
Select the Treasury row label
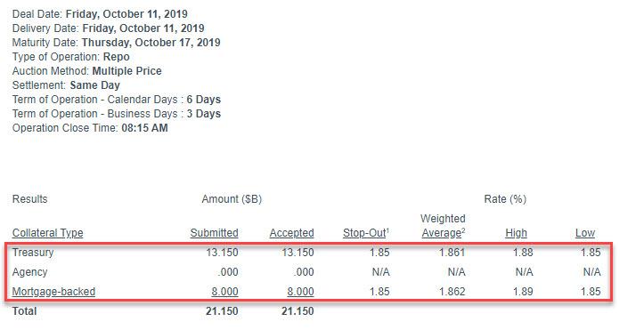pos(33,253)
